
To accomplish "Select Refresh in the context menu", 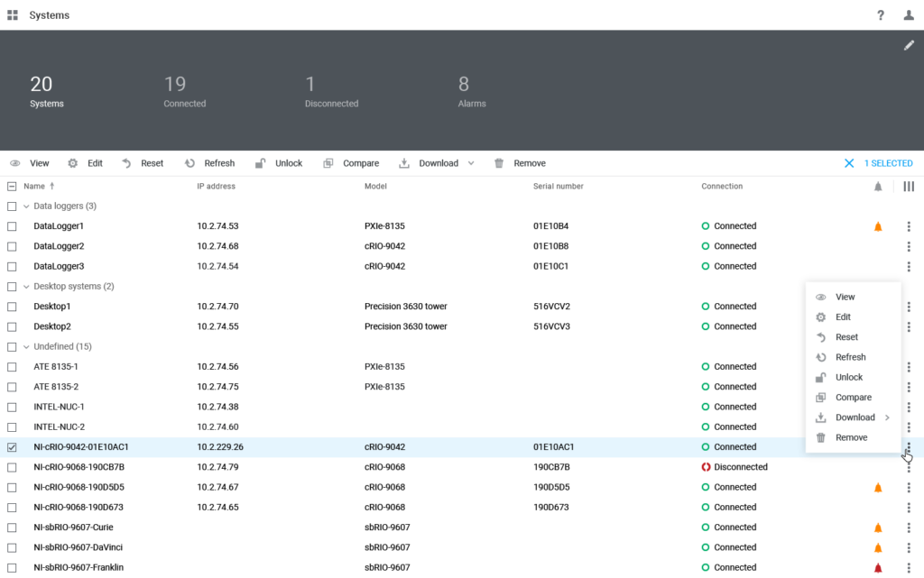I will [854, 357].
